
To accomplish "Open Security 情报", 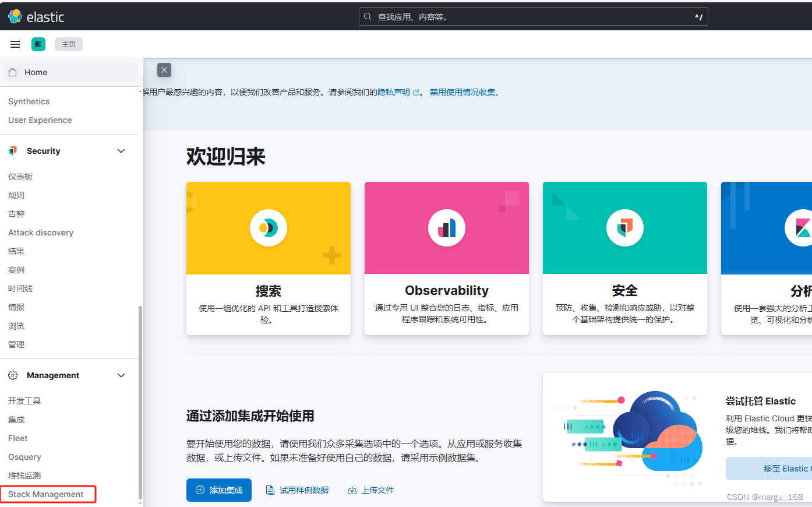I will pyautogui.click(x=16, y=307).
